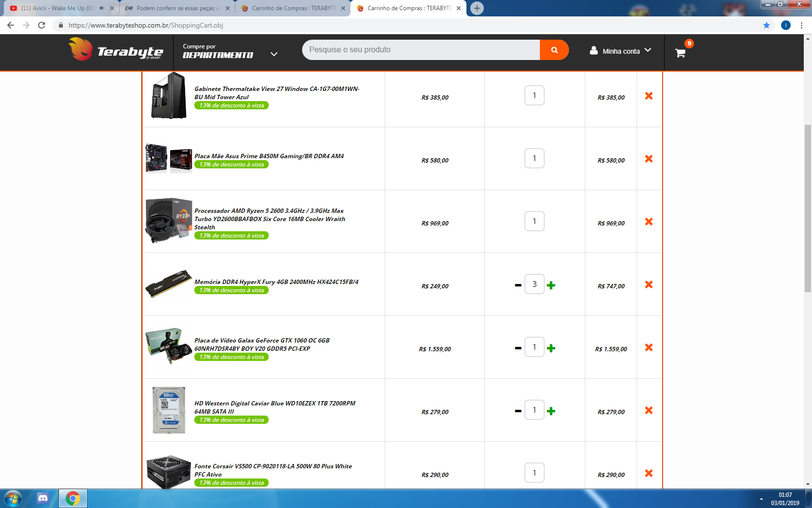Click the R$ 747,00 memory subtotal
The width and height of the screenshot is (812, 508).
(x=611, y=286)
